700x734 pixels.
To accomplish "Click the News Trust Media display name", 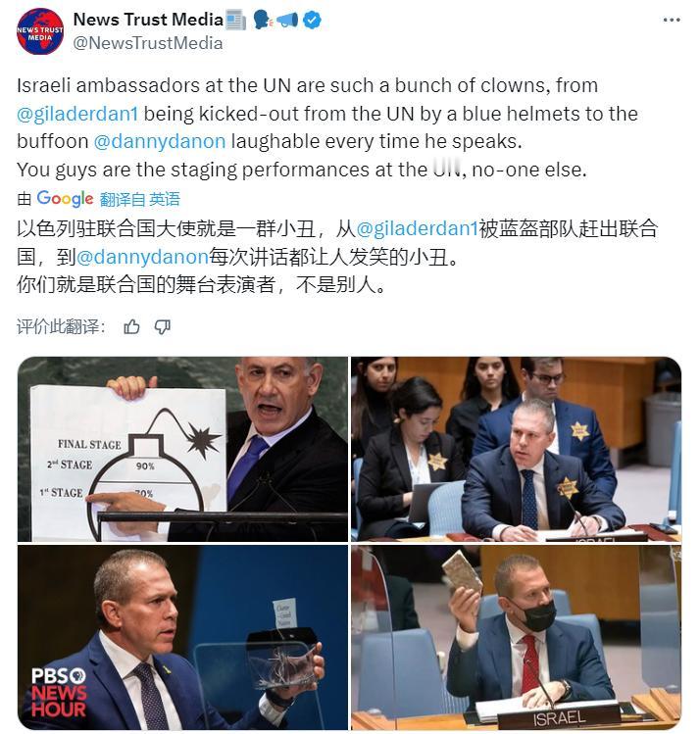I will click(x=148, y=20).
